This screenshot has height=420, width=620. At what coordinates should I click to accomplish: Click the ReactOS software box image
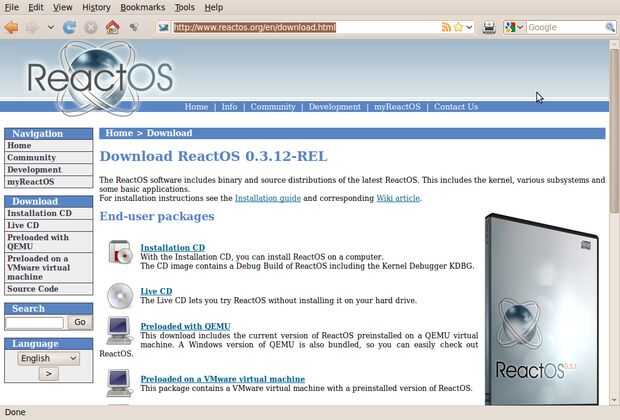542,309
